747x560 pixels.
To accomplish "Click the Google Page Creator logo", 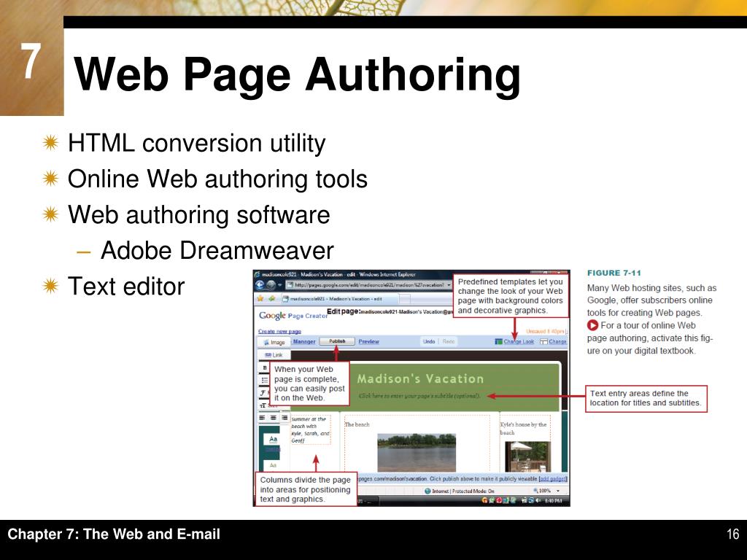I will (293, 315).
